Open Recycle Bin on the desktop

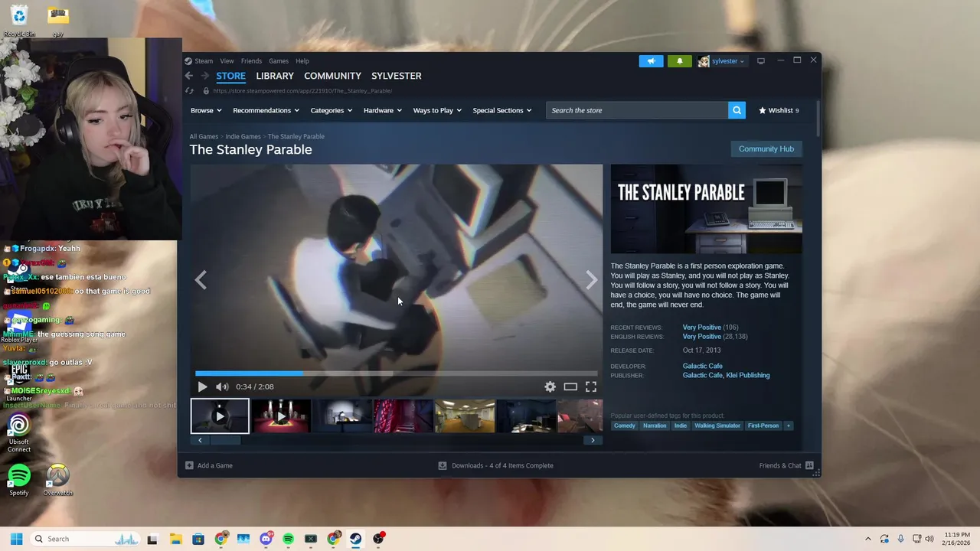(19, 21)
